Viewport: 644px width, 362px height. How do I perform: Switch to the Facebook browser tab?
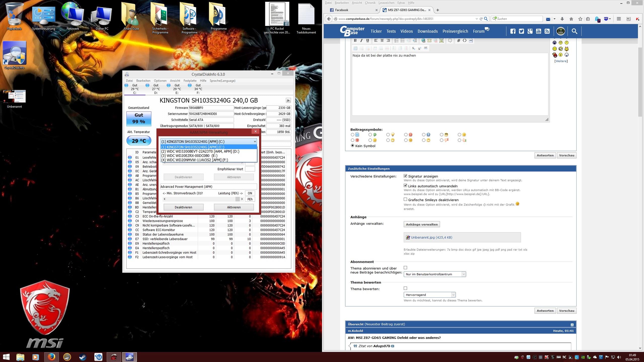[342, 10]
